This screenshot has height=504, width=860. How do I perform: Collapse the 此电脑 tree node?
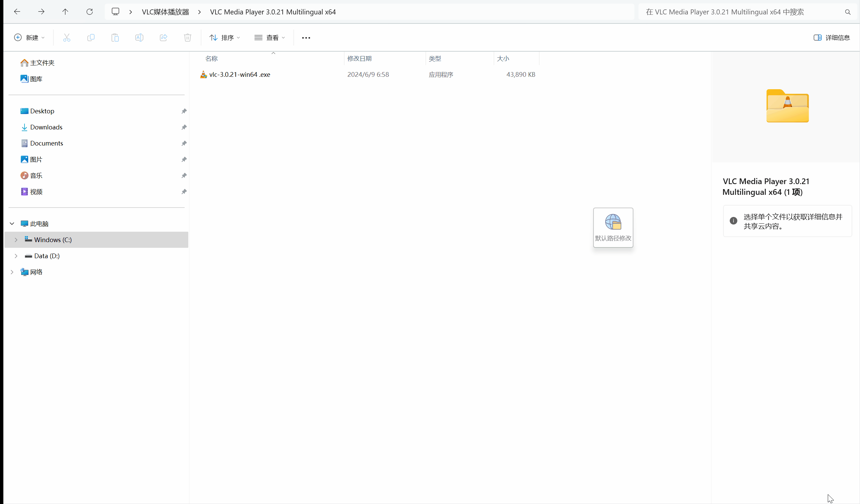click(x=12, y=224)
